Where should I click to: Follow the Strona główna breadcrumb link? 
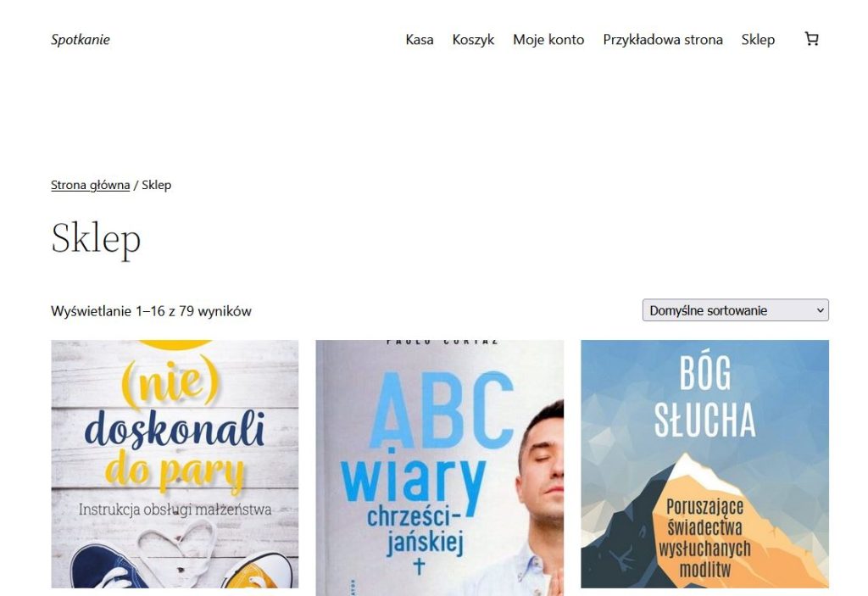90,185
